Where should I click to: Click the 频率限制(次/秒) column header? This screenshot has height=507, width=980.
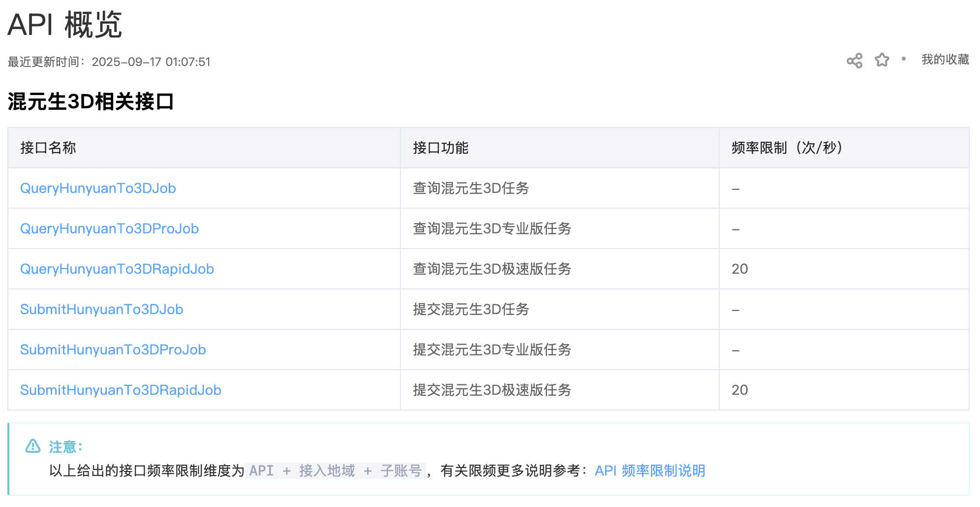coord(844,148)
